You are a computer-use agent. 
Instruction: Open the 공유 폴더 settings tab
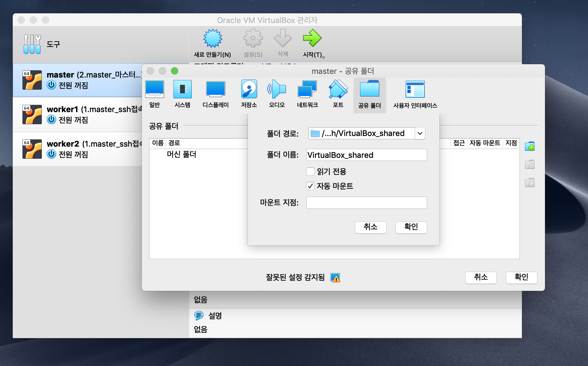369,95
